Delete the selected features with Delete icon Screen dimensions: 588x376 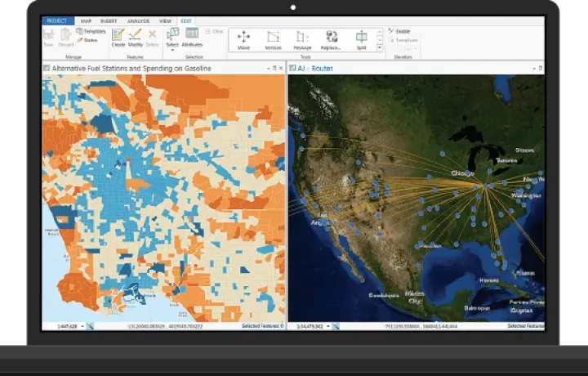[152, 38]
